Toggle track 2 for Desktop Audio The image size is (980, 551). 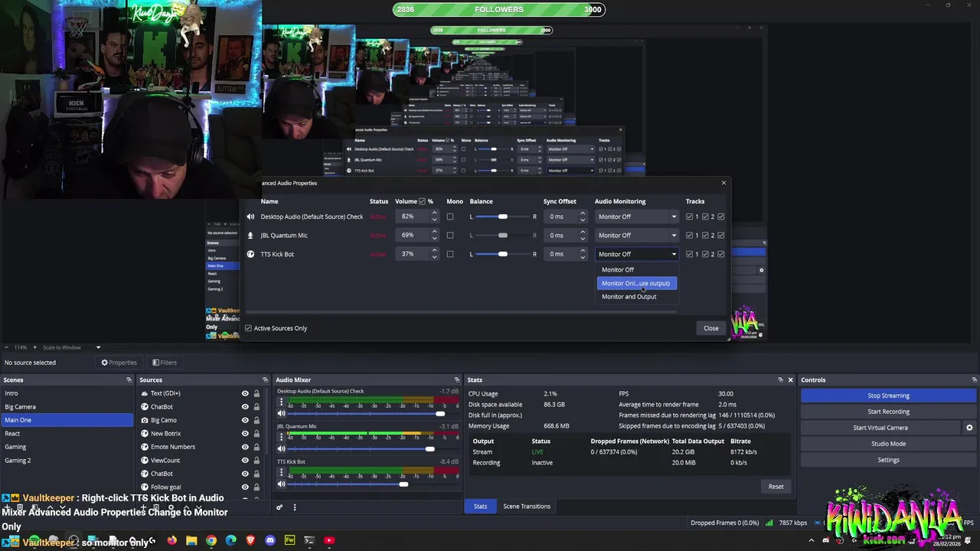pos(705,217)
